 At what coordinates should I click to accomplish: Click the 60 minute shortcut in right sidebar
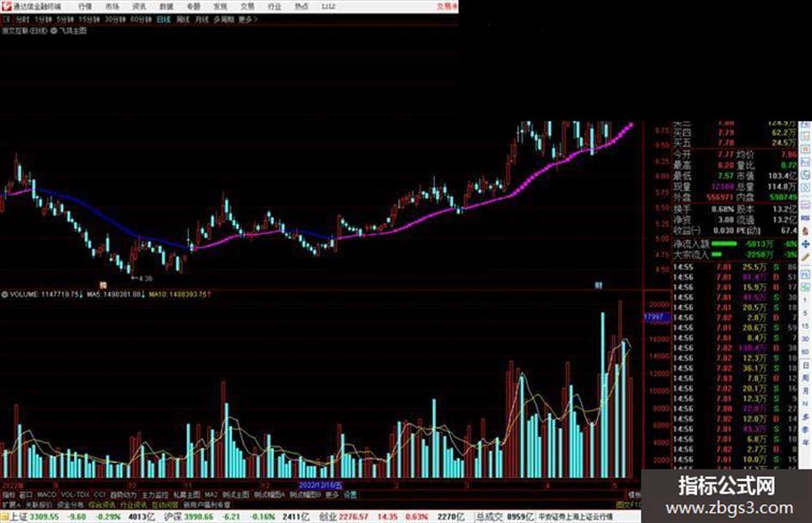click(x=805, y=352)
